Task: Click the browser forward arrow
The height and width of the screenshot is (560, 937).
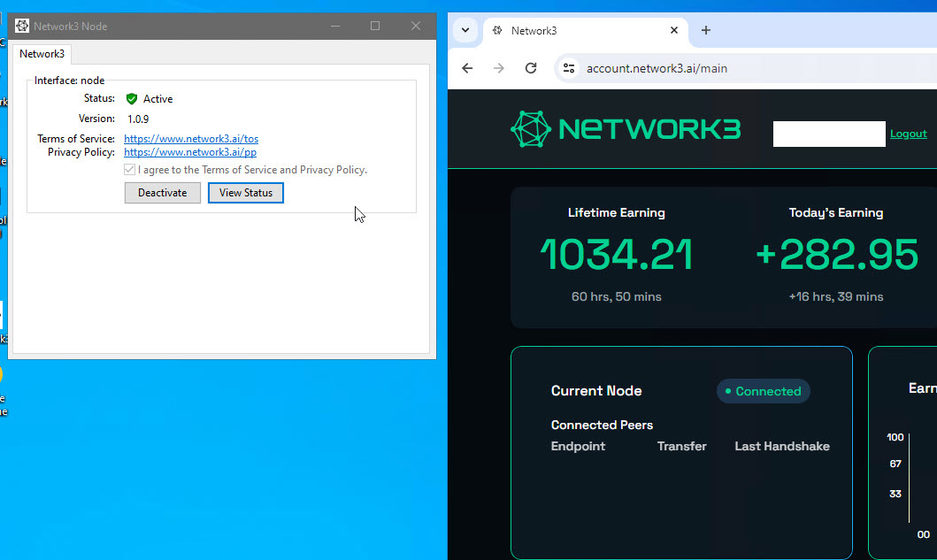Action: (499, 68)
